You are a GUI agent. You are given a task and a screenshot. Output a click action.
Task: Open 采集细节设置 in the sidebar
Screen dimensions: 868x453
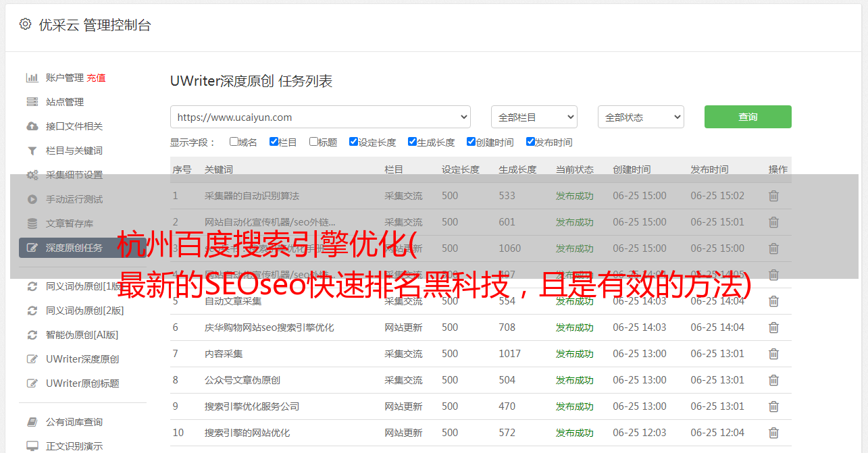pyautogui.click(x=74, y=175)
